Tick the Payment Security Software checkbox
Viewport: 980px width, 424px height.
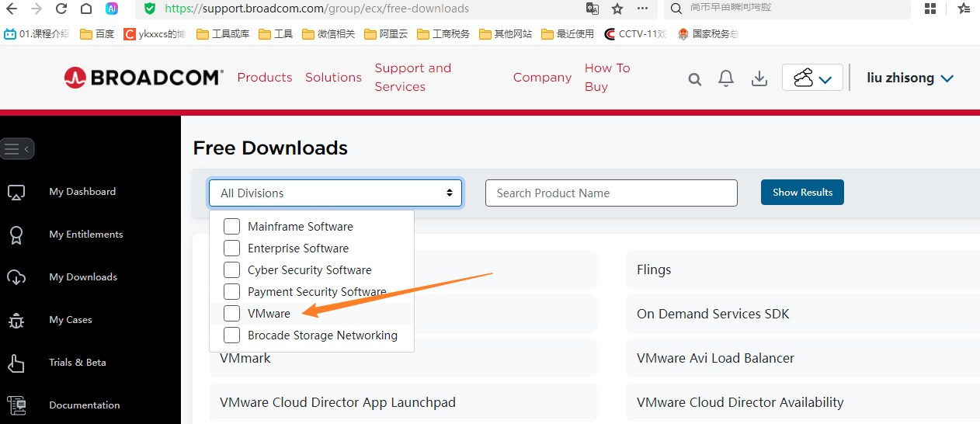pyautogui.click(x=231, y=292)
